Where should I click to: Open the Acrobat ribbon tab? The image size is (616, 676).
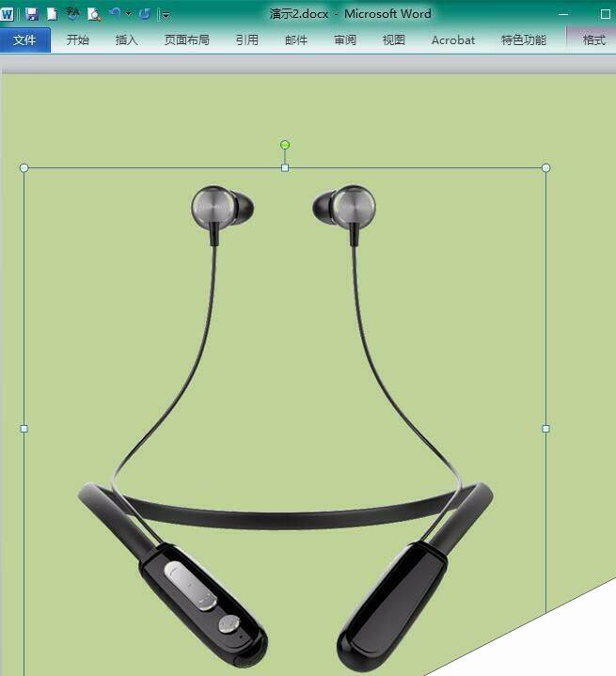click(x=453, y=40)
